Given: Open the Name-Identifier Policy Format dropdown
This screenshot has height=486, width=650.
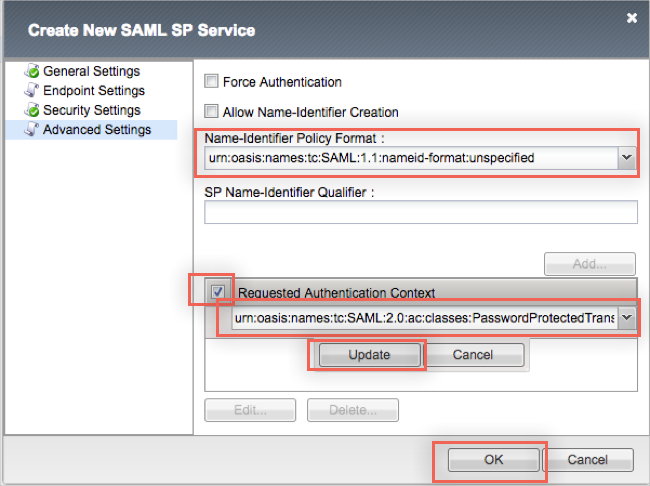Looking at the screenshot, I should tap(626, 158).
